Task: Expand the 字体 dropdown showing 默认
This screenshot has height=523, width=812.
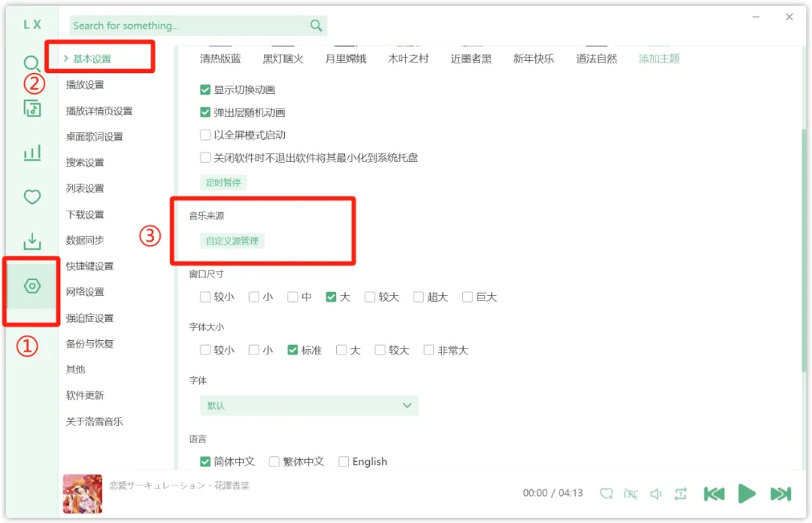Action: coord(308,406)
